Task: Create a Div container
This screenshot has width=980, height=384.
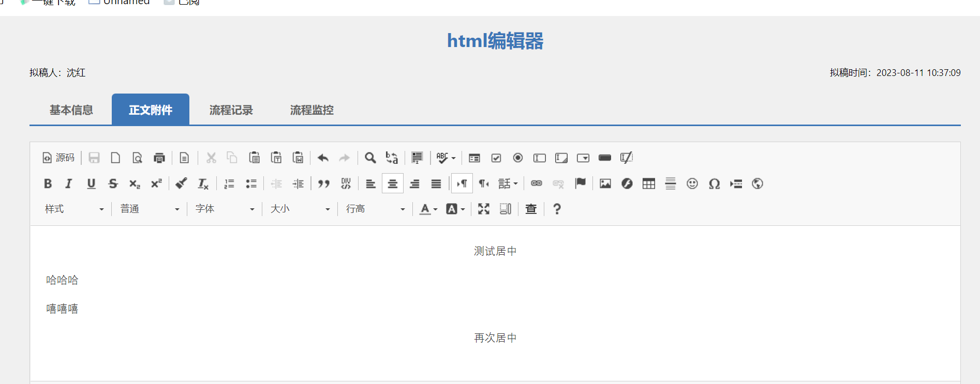Action: coord(346,183)
